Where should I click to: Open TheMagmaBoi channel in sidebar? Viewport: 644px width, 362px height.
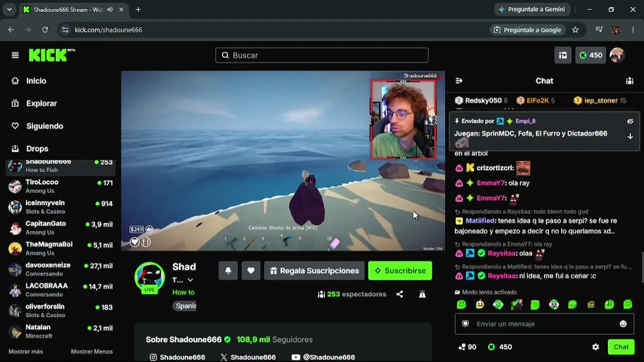coord(60,248)
